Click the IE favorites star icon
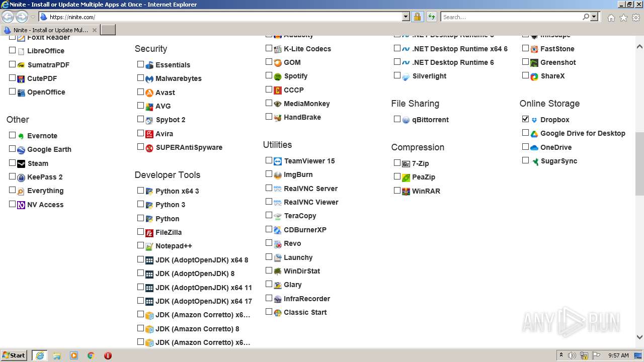This screenshot has height=362, width=644. 623,18
